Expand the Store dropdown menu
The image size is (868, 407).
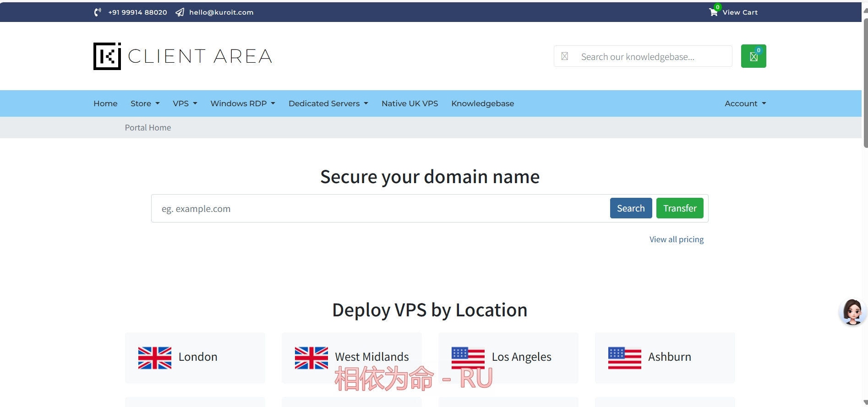145,103
